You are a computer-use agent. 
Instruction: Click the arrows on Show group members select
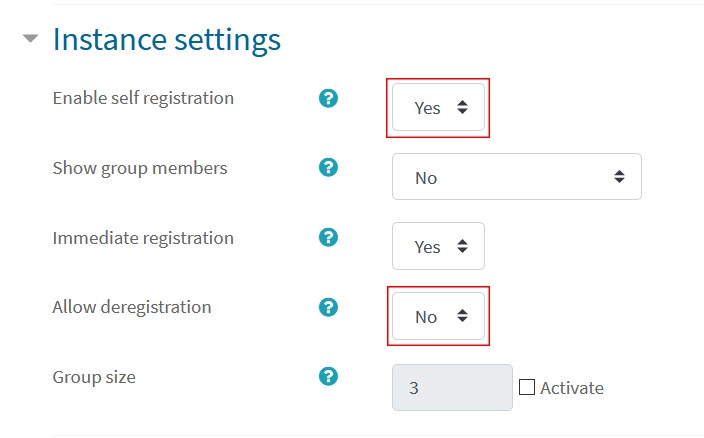point(620,177)
